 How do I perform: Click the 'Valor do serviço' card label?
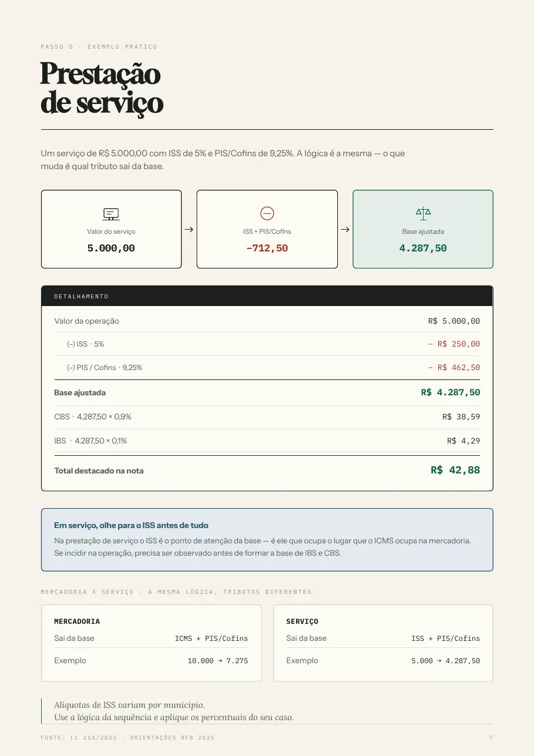(111, 231)
